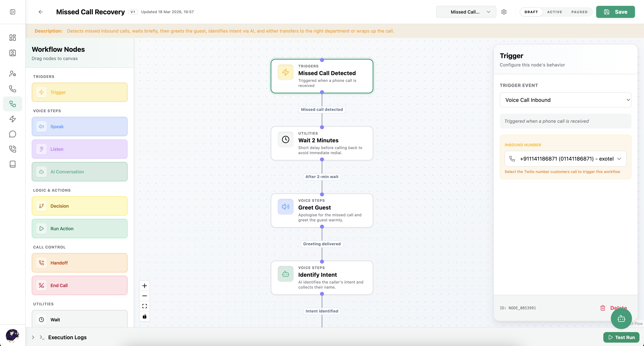Open the Trigger Event Voice Call Inbound dropdown
Screen dimensions: 644x346
pos(565,100)
